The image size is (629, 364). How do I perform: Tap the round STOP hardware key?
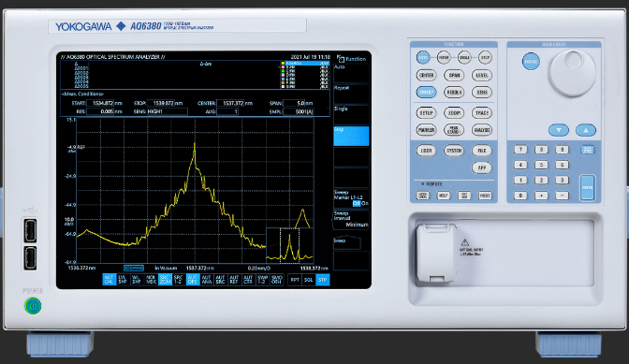(486, 58)
